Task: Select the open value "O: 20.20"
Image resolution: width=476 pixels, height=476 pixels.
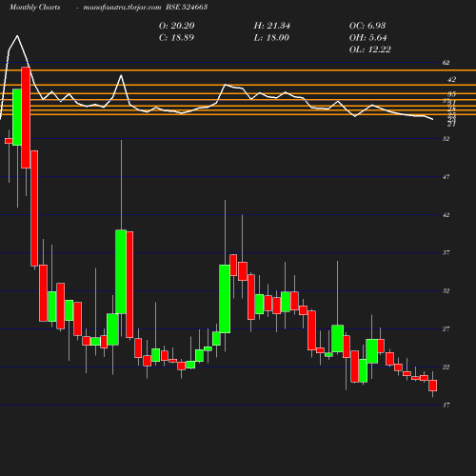Action: (x=177, y=26)
